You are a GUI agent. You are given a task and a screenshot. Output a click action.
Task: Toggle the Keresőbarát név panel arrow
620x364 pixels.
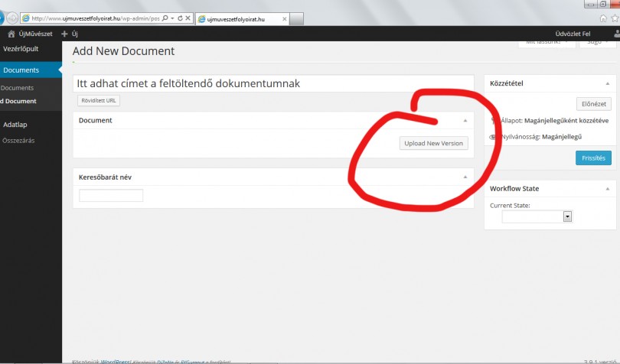pyautogui.click(x=465, y=177)
